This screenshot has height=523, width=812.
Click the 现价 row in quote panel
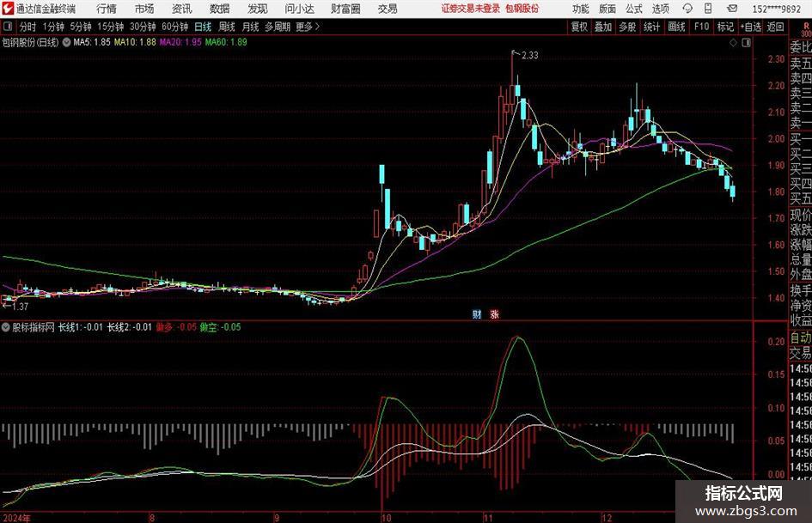(801, 215)
